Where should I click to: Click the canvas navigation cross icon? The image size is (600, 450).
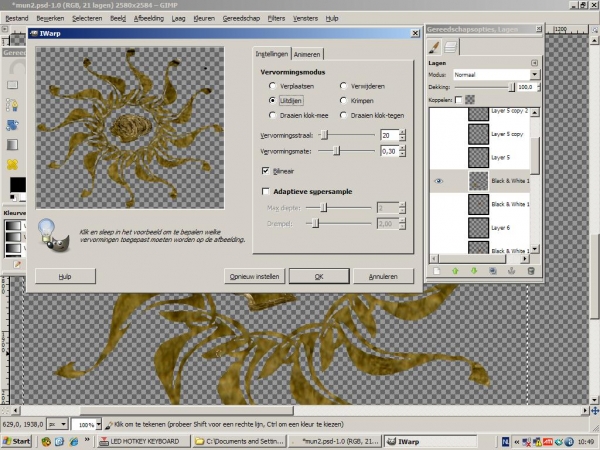(595, 411)
